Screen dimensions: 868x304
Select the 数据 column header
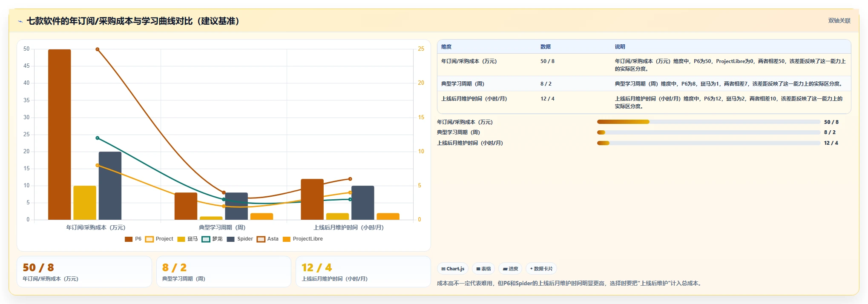(546, 47)
